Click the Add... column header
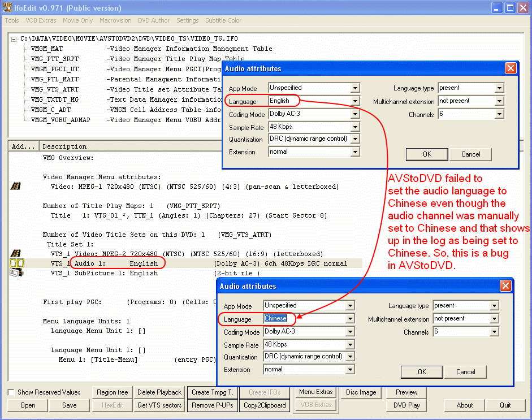The height and width of the screenshot is (420, 532). [x=23, y=146]
